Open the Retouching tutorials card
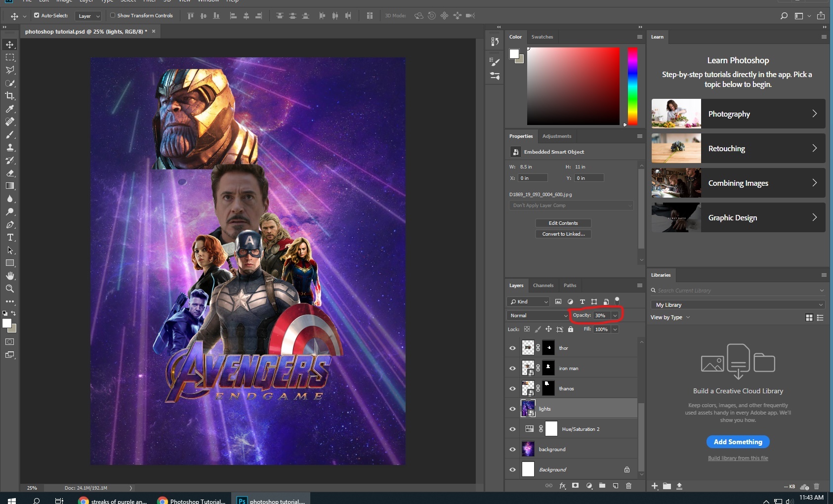The height and width of the screenshot is (504, 833). pyautogui.click(x=738, y=148)
